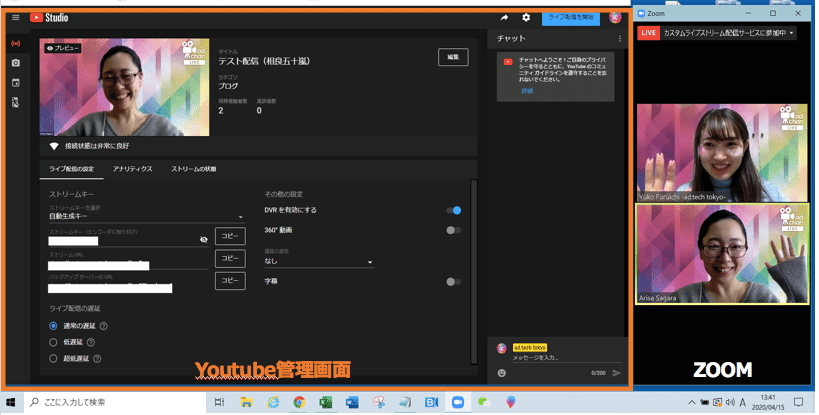Open Word from the taskbar
Viewport: 819px width, 415px height.
coord(352,402)
